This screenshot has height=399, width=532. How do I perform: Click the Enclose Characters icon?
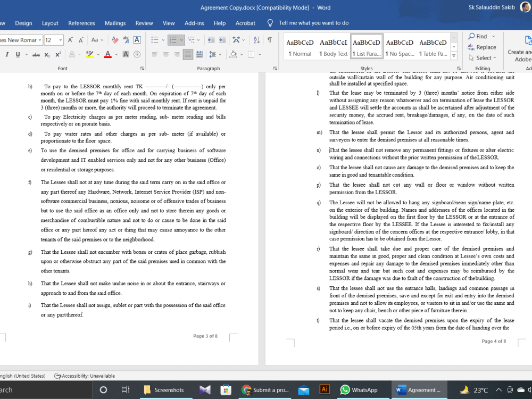coord(137,54)
